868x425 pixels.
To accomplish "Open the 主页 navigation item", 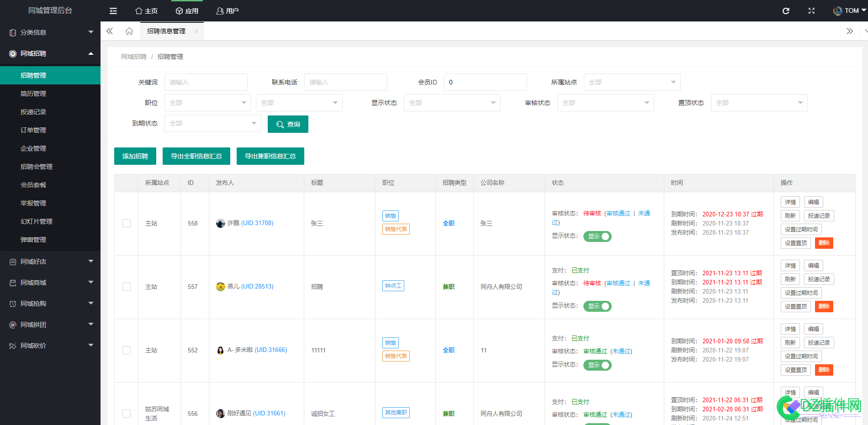I will [x=146, y=10].
